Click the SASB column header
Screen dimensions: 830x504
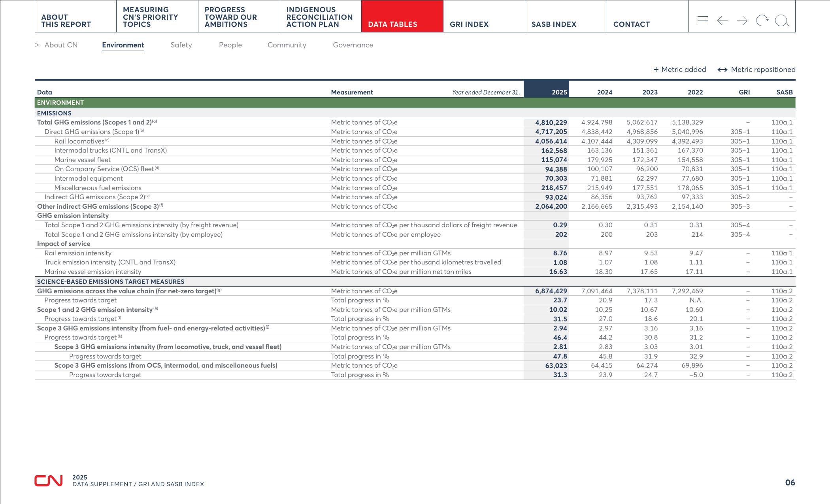785,92
